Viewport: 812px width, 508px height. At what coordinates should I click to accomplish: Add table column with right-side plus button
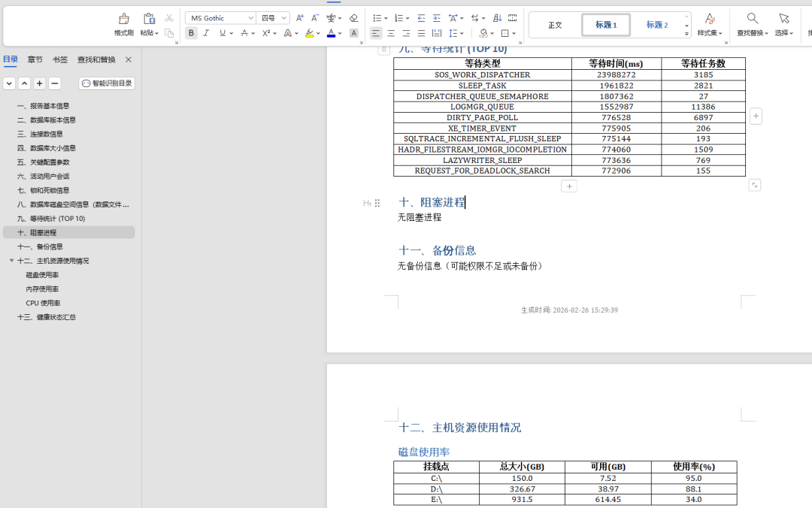[756, 116]
